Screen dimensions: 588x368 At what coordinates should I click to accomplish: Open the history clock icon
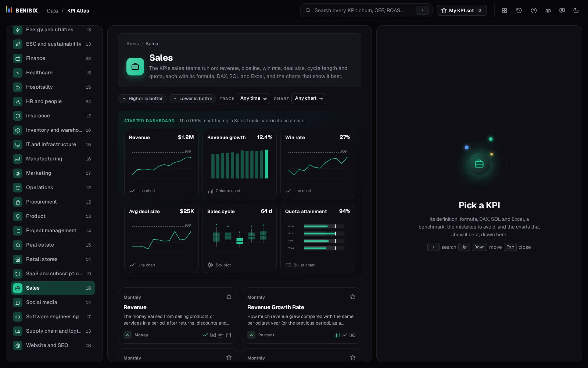pos(519,10)
